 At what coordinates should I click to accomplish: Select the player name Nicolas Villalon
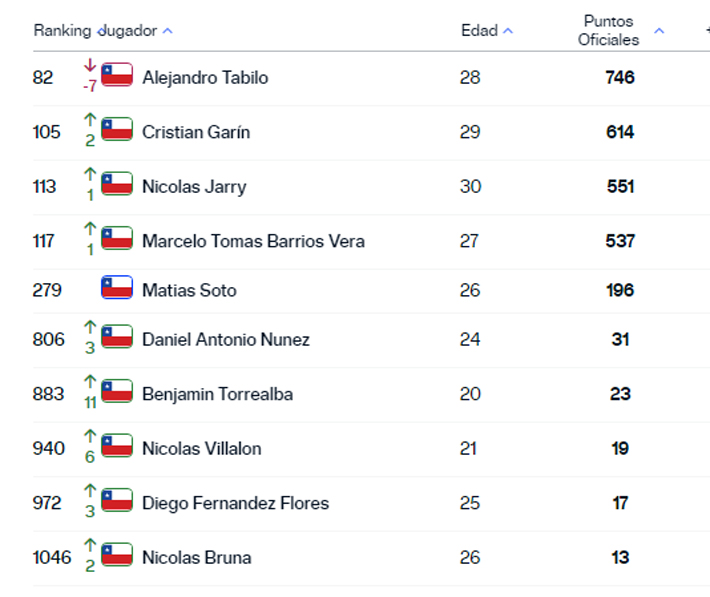point(201,448)
